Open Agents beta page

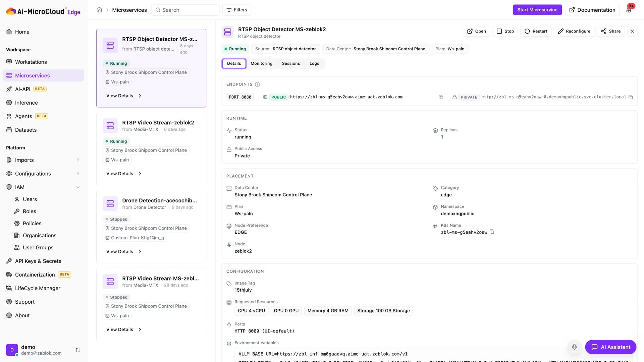click(x=44, y=116)
